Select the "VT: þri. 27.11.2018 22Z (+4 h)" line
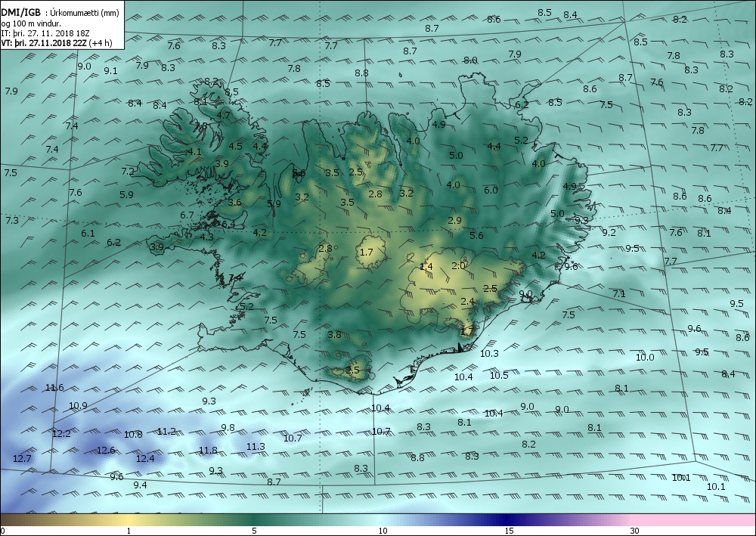Viewport: 756px width, 536px height. pyautogui.click(x=57, y=43)
